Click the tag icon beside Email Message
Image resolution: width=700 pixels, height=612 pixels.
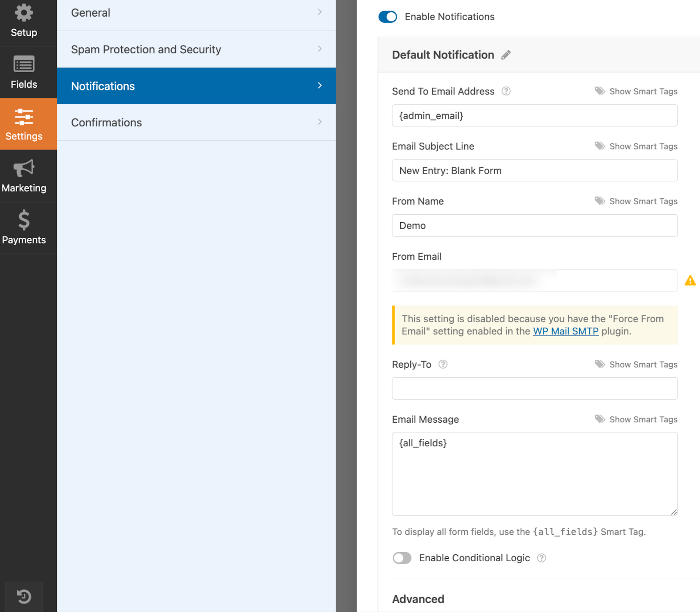point(599,419)
